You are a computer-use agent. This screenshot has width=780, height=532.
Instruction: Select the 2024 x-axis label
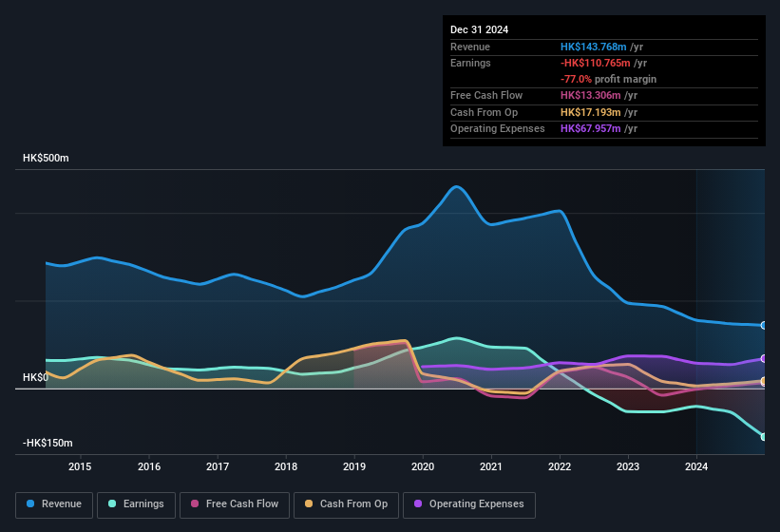point(696,466)
